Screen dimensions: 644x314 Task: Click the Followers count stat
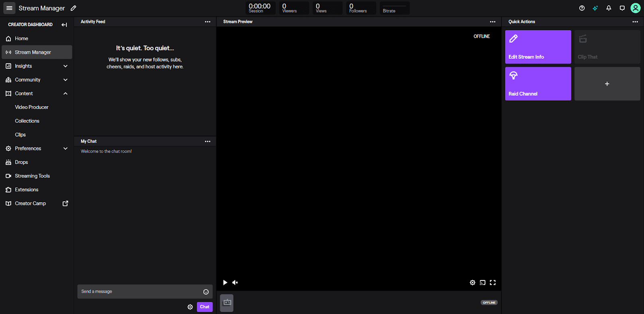point(361,8)
